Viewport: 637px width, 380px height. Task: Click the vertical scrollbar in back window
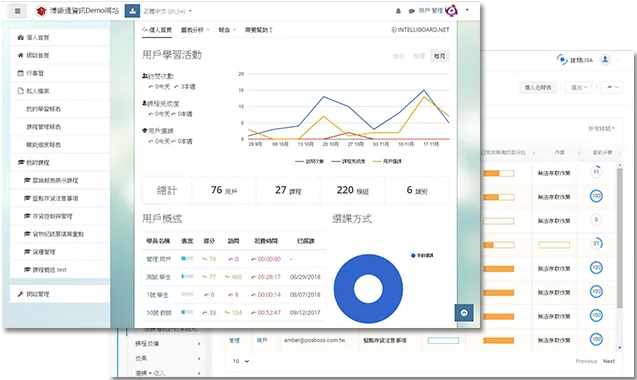pyautogui.click(x=620, y=238)
